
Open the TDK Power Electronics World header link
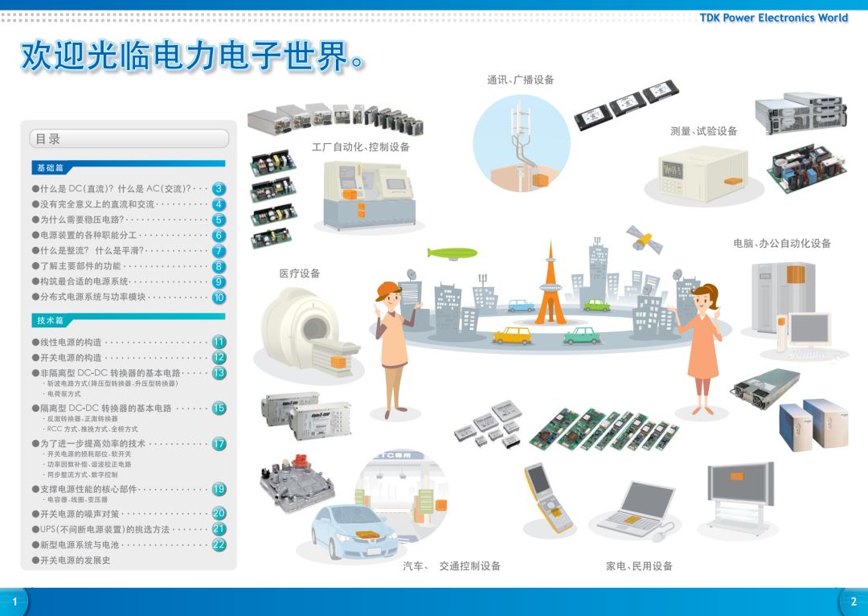pos(774,17)
